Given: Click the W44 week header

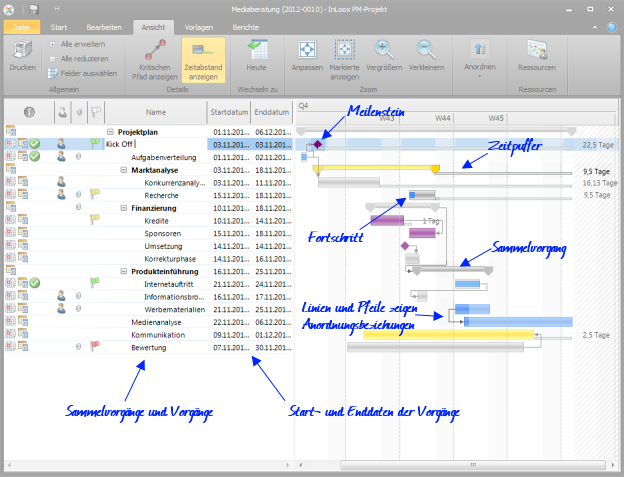Looking at the screenshot, I should point(443,118).
